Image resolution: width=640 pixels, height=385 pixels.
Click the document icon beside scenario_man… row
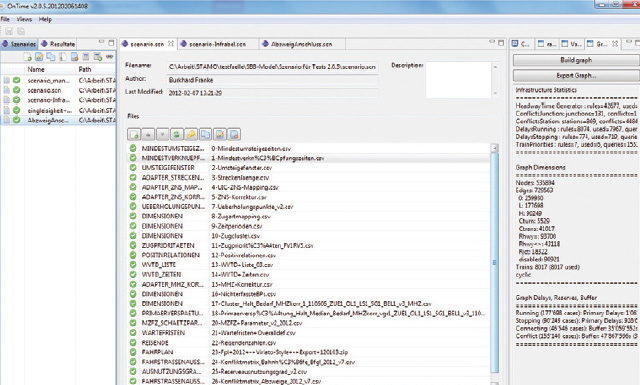[x=7, y=80]
